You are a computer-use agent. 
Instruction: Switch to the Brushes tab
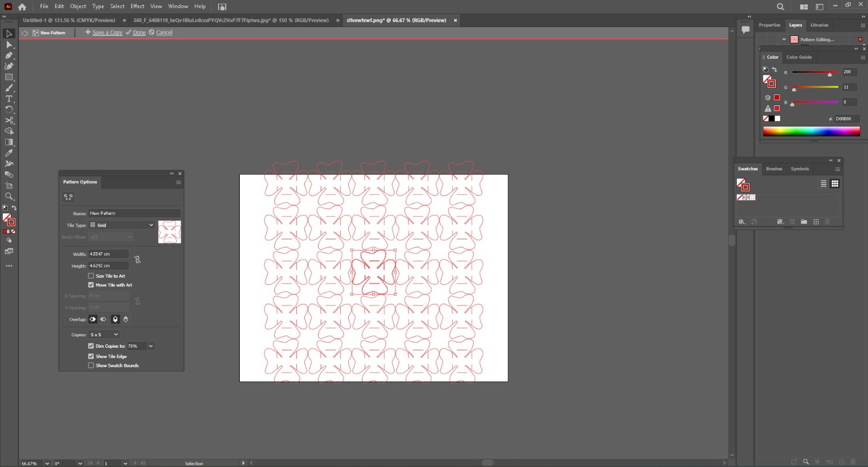point(774,169)
